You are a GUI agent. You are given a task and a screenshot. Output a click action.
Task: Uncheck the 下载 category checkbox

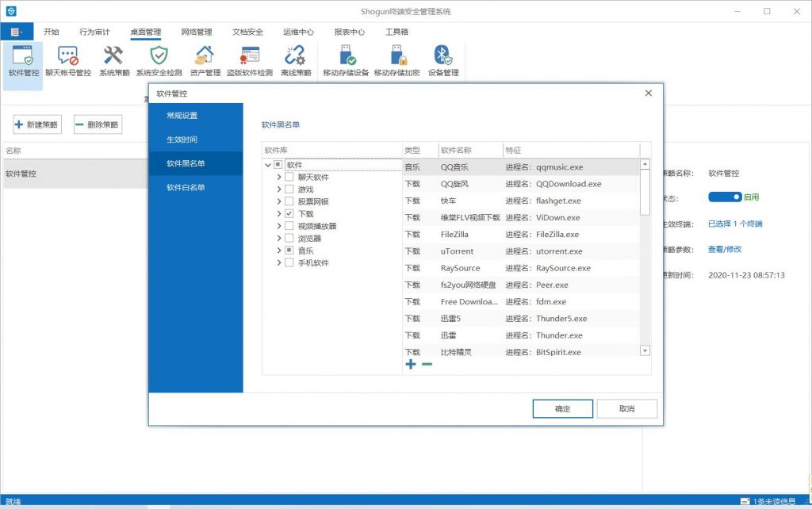[x=289, y=214]
